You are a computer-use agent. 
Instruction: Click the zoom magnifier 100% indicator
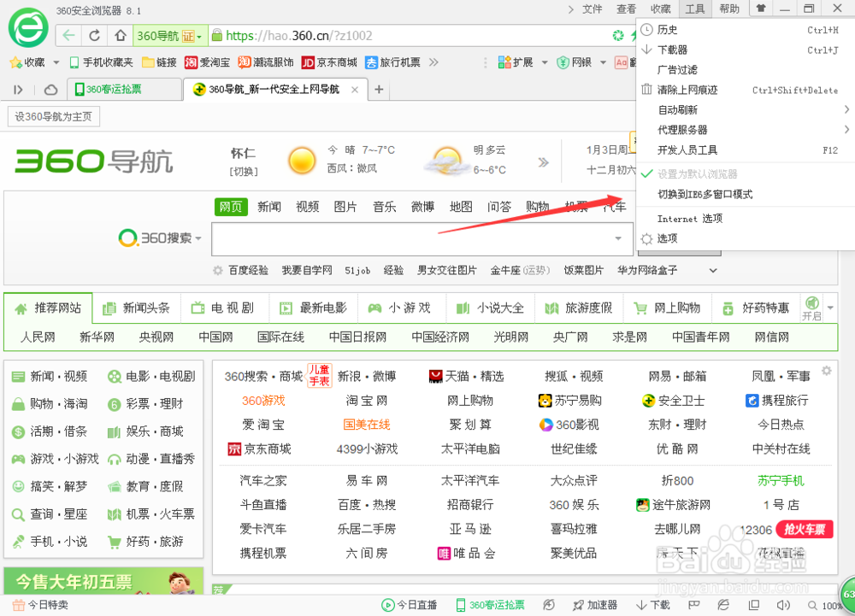pyautogui.click(x=824, y=606)
